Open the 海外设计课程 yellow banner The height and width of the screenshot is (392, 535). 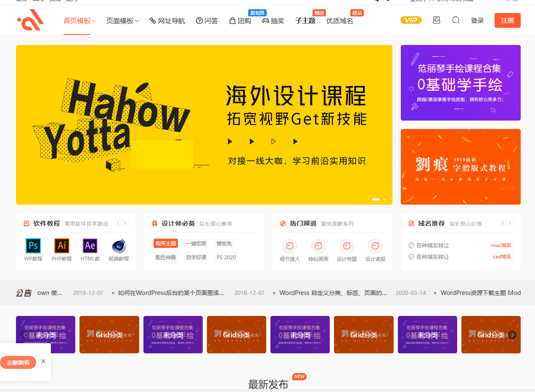coord(204,125)
